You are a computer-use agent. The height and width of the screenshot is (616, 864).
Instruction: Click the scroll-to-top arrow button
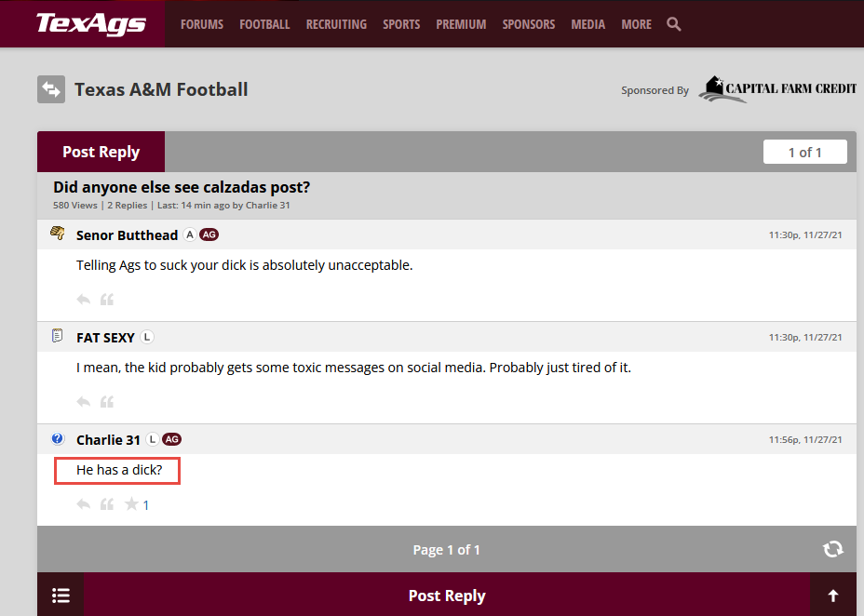833,596
